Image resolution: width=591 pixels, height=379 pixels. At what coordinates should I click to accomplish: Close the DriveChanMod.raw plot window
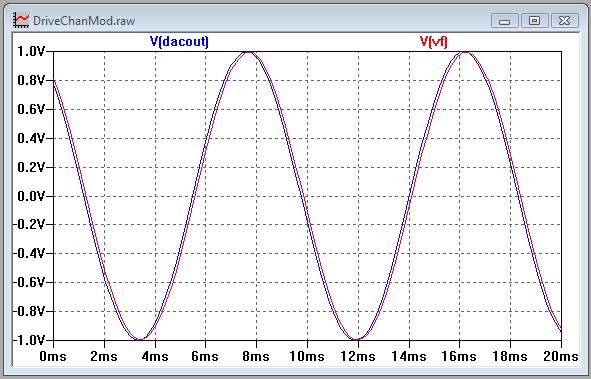[x=564, y=20]
